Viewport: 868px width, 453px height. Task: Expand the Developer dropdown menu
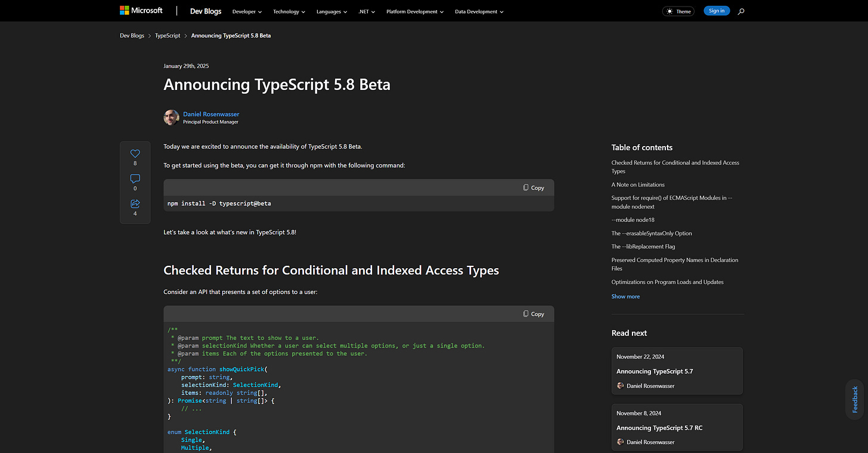pyautogui.click(x=247, y=12)
